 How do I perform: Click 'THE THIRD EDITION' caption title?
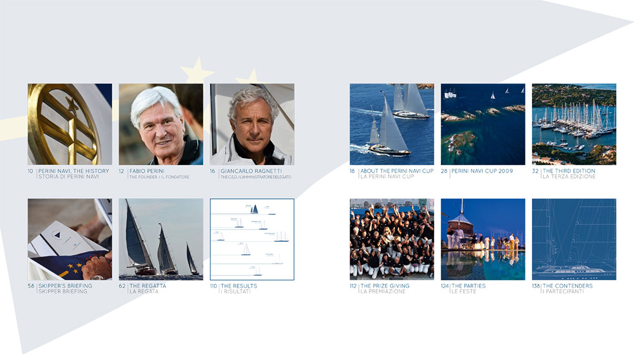point(569,171)
